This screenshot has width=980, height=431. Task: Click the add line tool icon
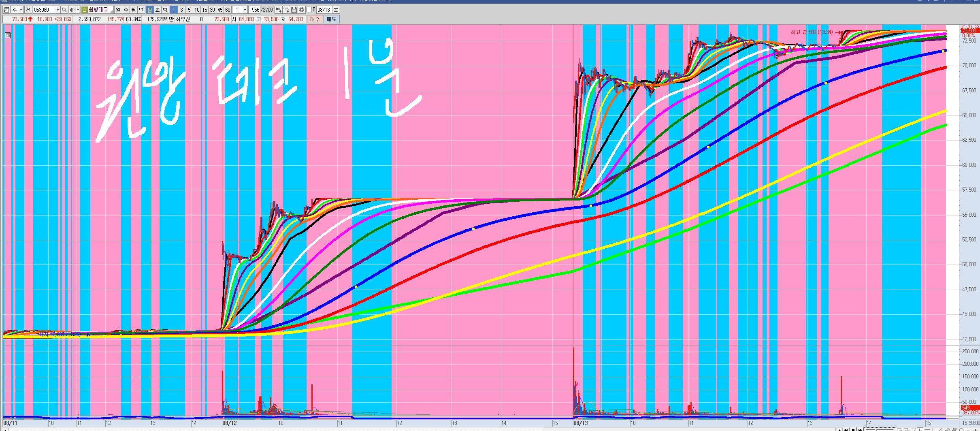pyautogui.click(x=286, y=10)
